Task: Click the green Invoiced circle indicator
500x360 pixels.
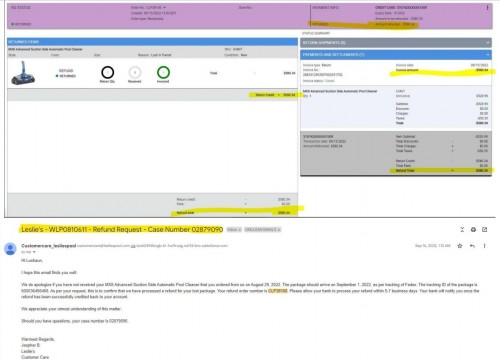Action: tap(163, 72)
